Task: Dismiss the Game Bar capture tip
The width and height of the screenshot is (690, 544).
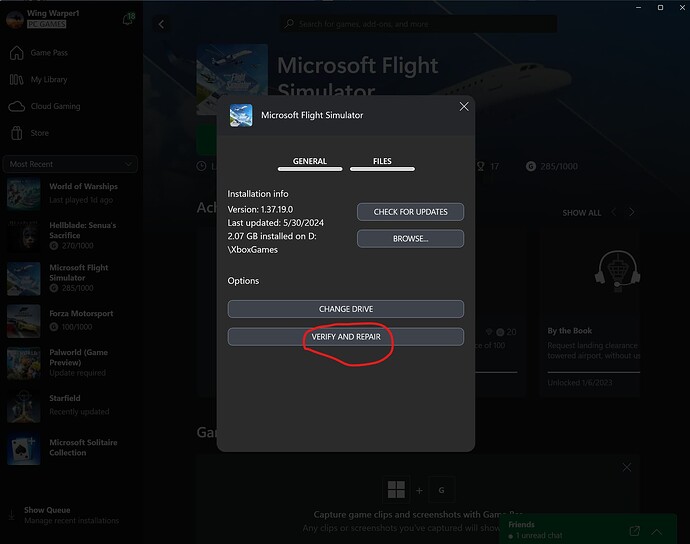Action: click(627, 467)
